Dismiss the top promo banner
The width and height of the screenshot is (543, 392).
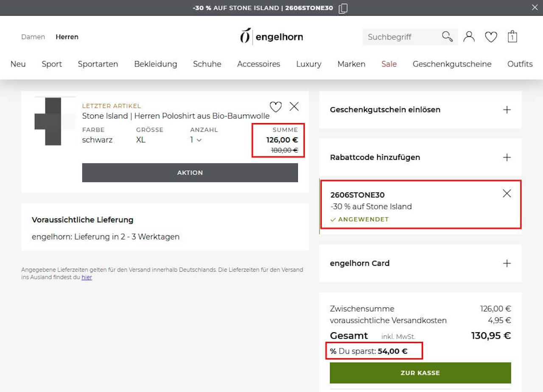point(535,7)
